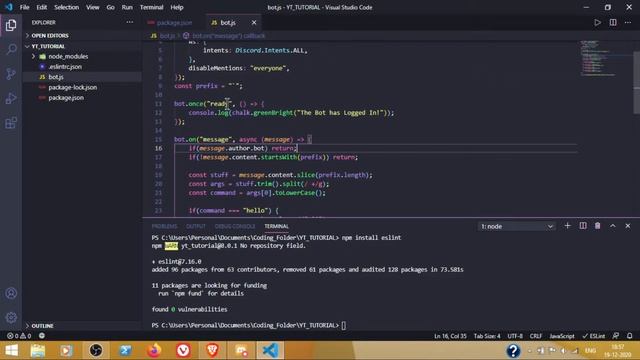Open the Help menu

tap(177, 7)
